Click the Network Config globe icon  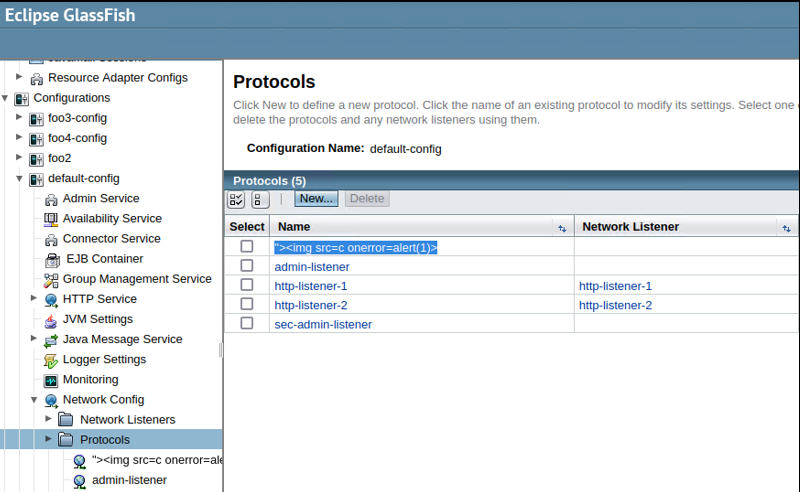51,401
